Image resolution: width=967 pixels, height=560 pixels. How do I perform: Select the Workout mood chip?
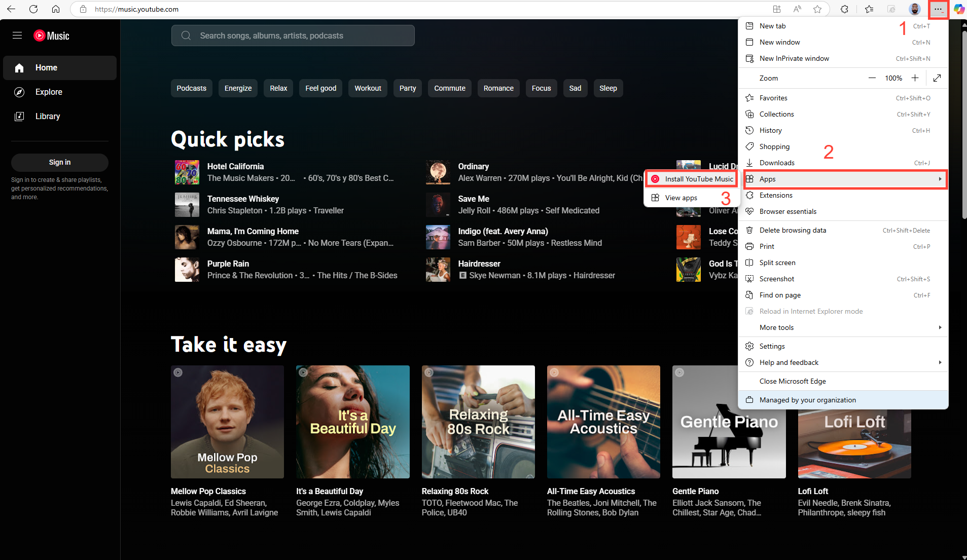[x=368, y=88]
